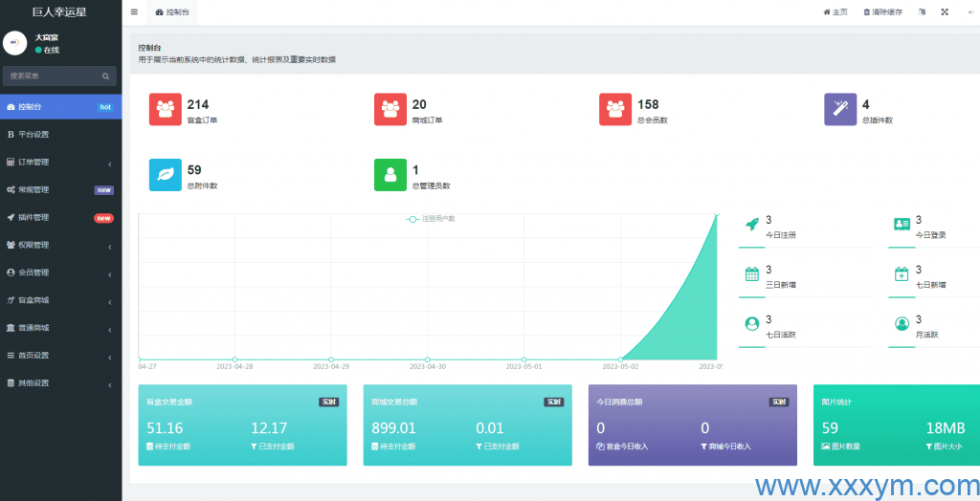Click the user avatar in the sidebar
This screenshot has height=501, width=980.
15,43
